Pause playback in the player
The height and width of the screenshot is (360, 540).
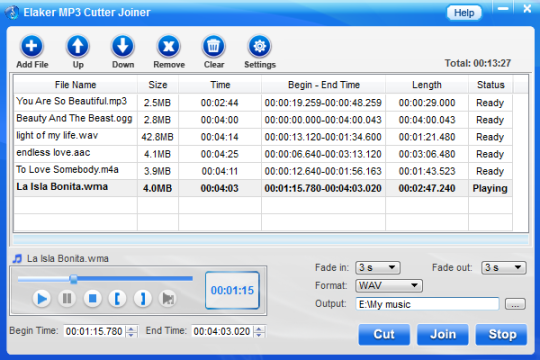pyautogui.click(x=67, y=298)
